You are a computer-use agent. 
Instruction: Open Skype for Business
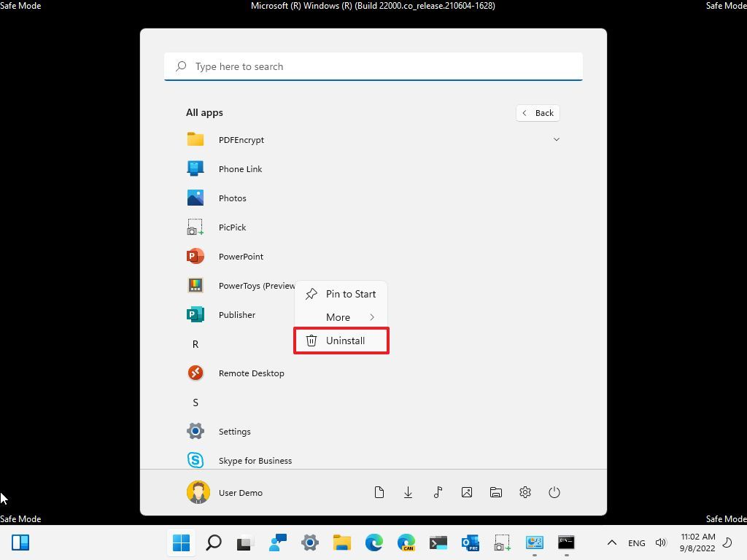(x=255, y=460)
